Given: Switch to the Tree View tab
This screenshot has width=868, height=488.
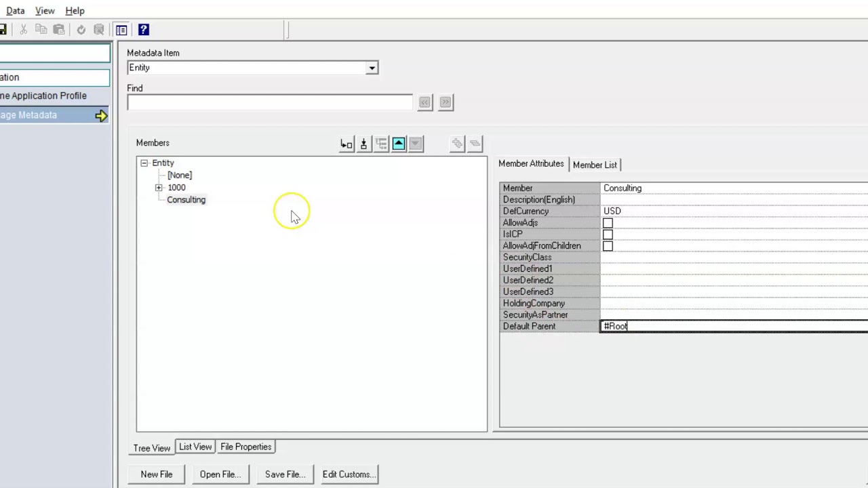Looking at the screenshot, I should (151, 448).
